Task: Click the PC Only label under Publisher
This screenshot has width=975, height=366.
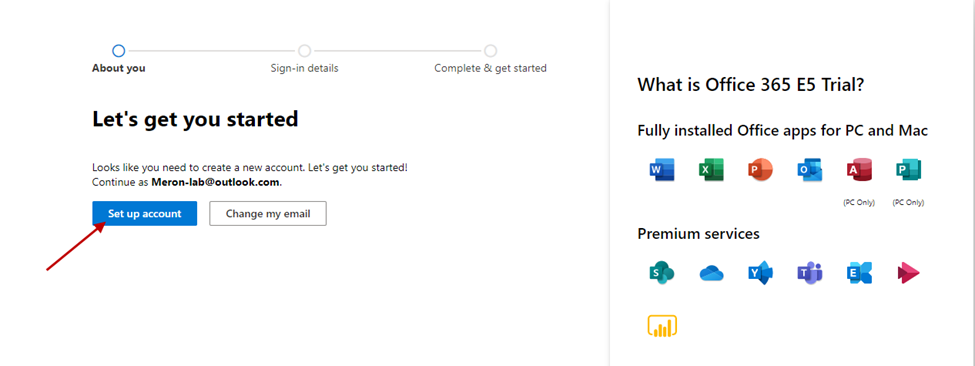Action: [908, 203]
